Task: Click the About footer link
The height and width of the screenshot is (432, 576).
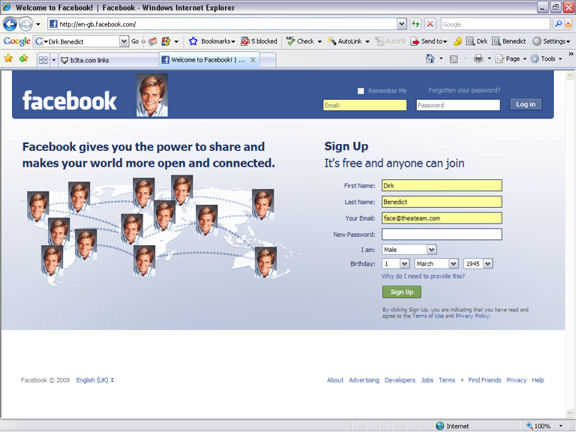Action: (335, 380)
